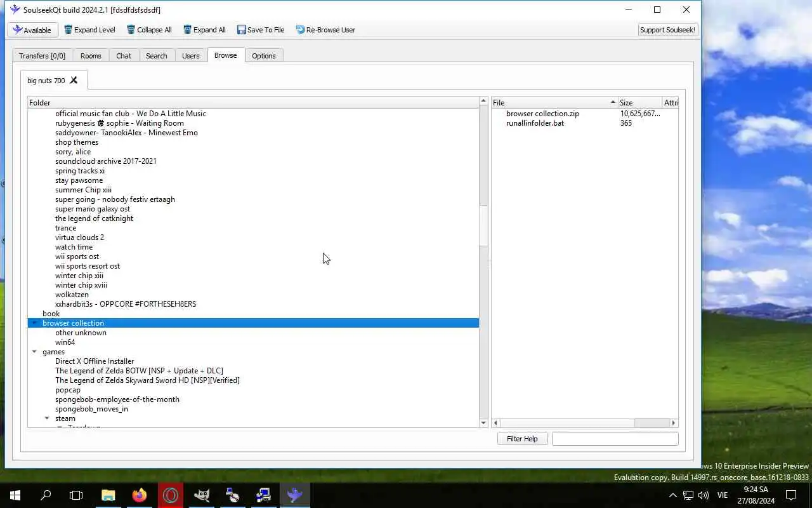Click the folder tree vertical scrollbar thumb
The image size is (812, 508).
[x=483, y=225]
